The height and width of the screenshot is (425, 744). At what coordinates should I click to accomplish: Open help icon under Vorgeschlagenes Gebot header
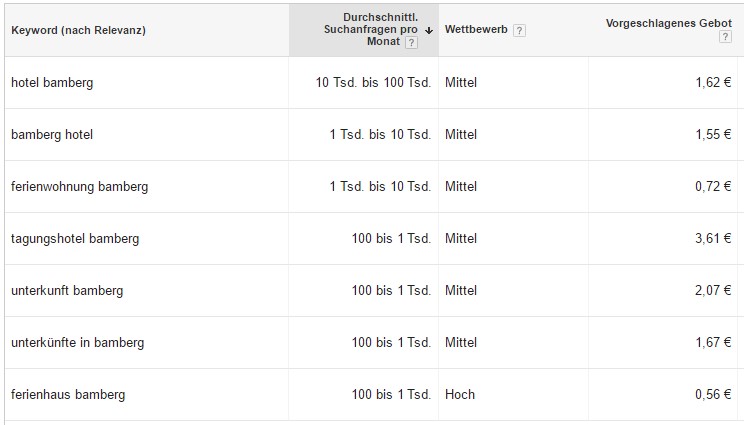click(x=725, y=37)
